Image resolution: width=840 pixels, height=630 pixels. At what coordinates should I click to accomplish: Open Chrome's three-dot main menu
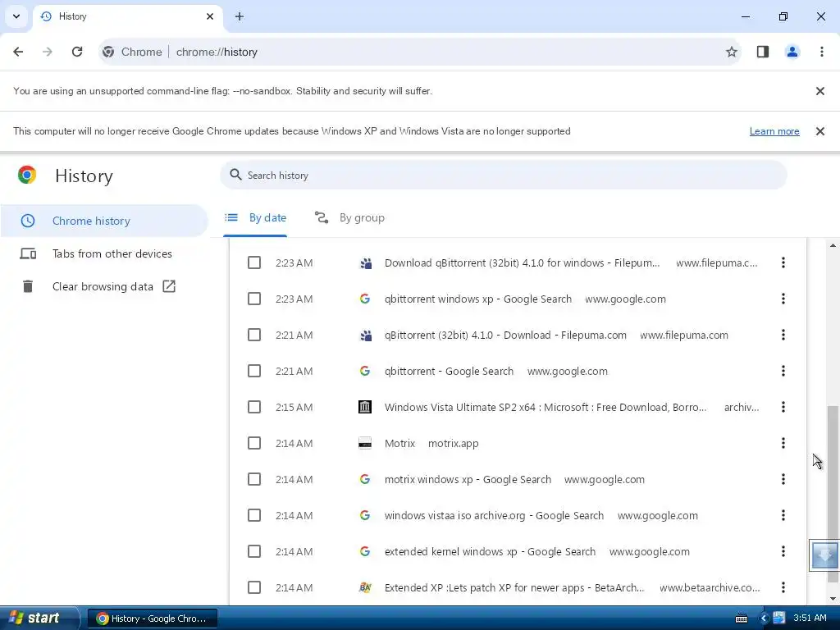click(822, 52)
